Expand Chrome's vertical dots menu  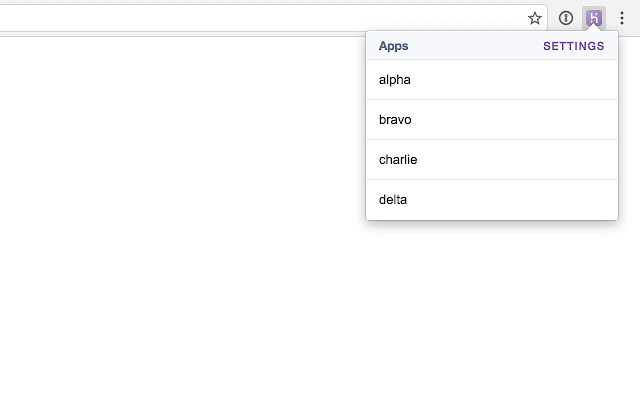[622, 18]
